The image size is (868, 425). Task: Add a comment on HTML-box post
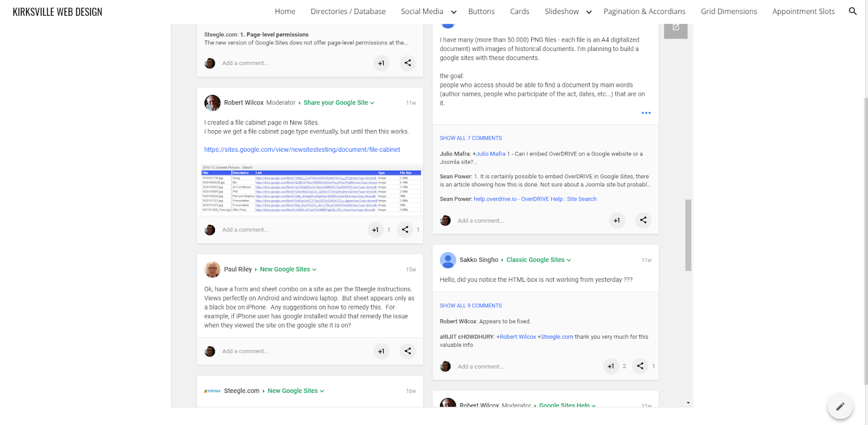click(x=481, y=366)
